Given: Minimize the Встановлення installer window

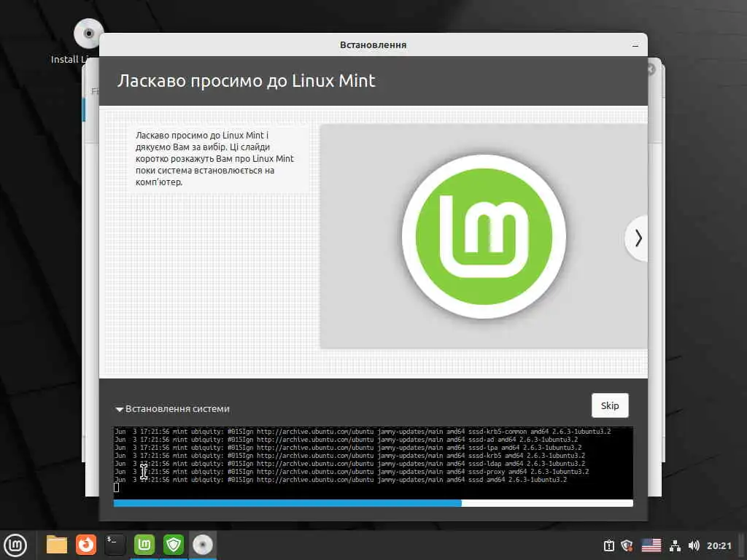Looking at the screenshot, I should (635, 46).
